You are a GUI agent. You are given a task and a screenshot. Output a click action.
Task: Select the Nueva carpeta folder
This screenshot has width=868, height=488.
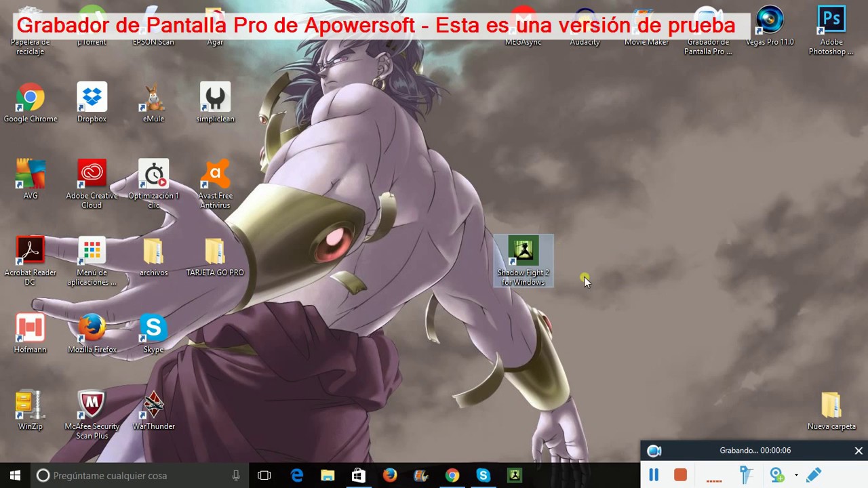[x=831, y=411]
